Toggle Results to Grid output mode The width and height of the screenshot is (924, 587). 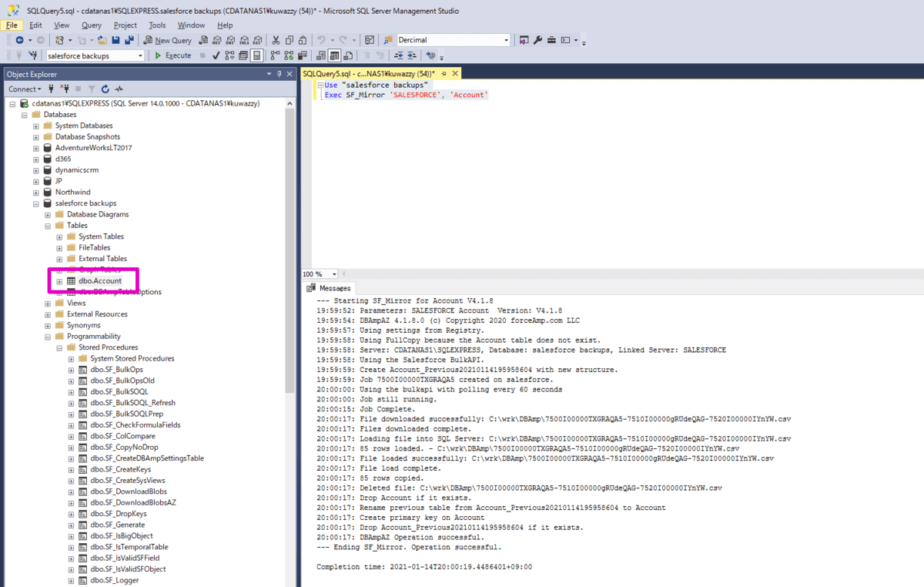pyautogui.click(x=335, y=55)
